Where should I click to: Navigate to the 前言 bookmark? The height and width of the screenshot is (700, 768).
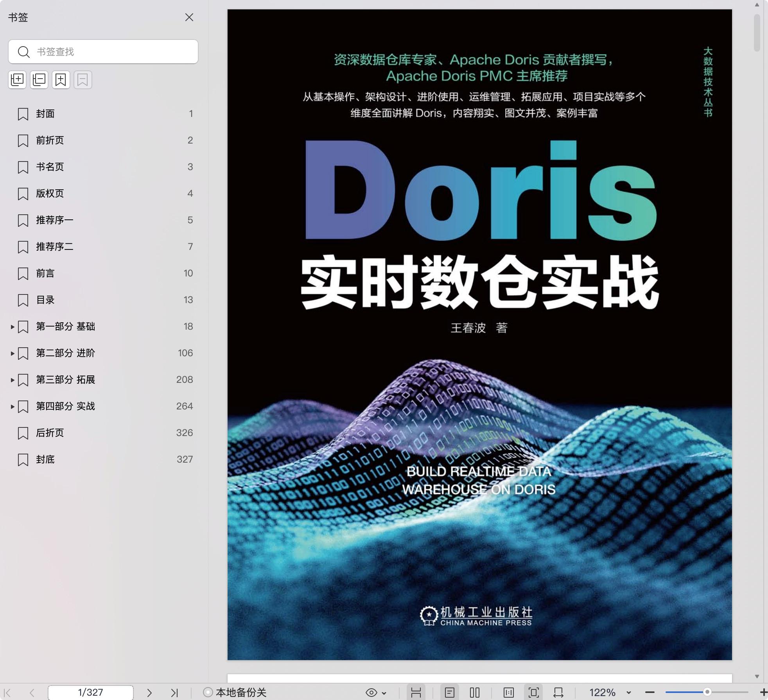pos(45,273)
